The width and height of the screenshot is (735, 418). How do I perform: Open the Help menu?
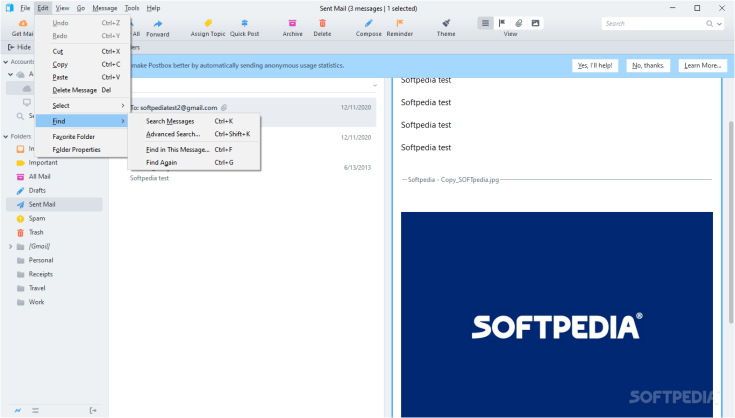click(153, 8)
